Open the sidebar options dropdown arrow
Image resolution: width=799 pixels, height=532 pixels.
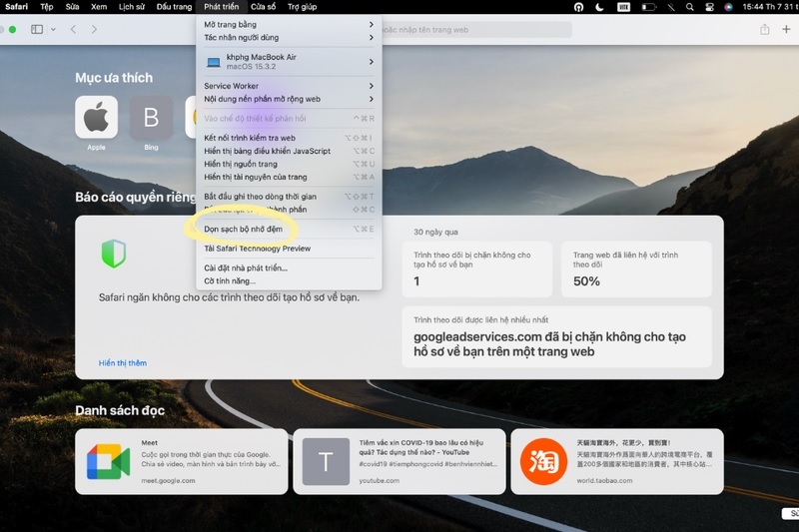tap(53, 30)
